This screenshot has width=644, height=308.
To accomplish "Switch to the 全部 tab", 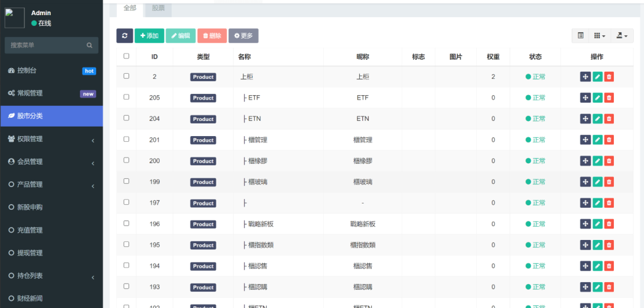I will pyautogui.click(x=130, y=8).
